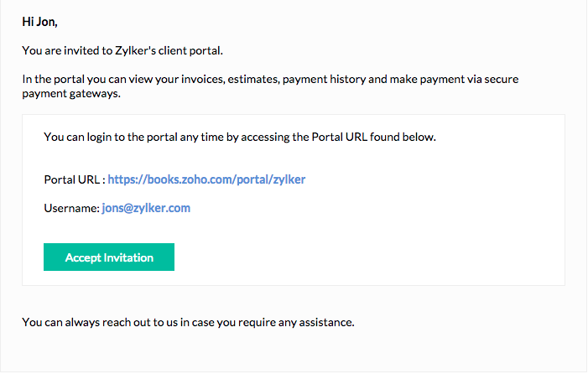Click the 'You can login to the portal' sentence

tap(126, 136)
